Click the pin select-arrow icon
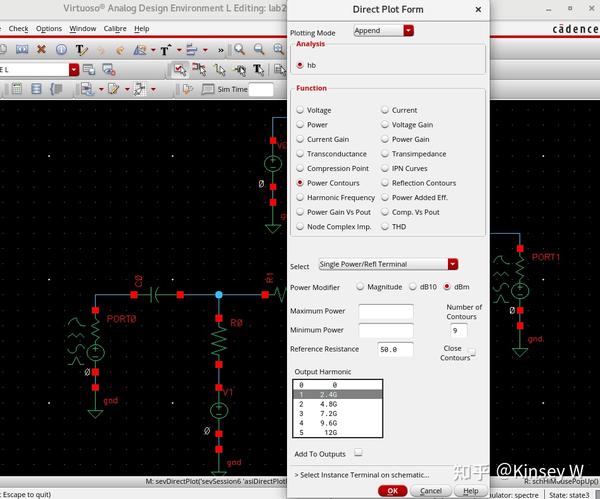 tap(240, 70)
